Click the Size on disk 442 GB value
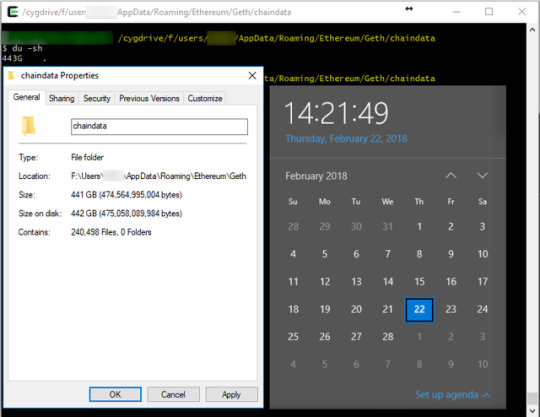 [x=126, y=213]
